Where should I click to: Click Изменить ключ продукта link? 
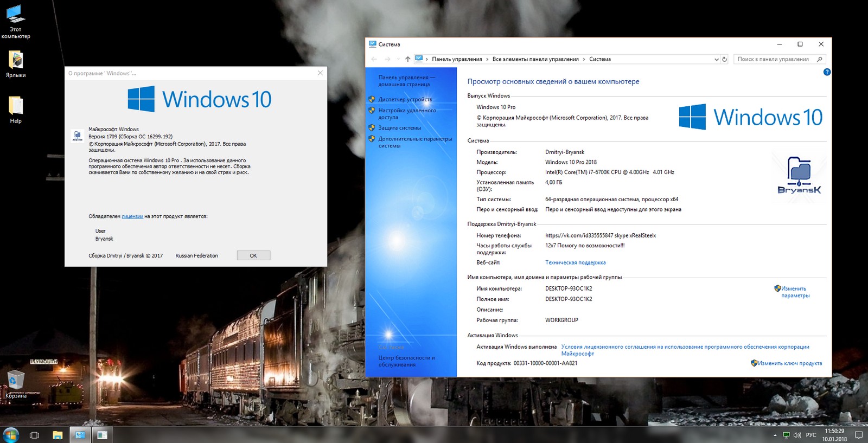coord(790,363)
